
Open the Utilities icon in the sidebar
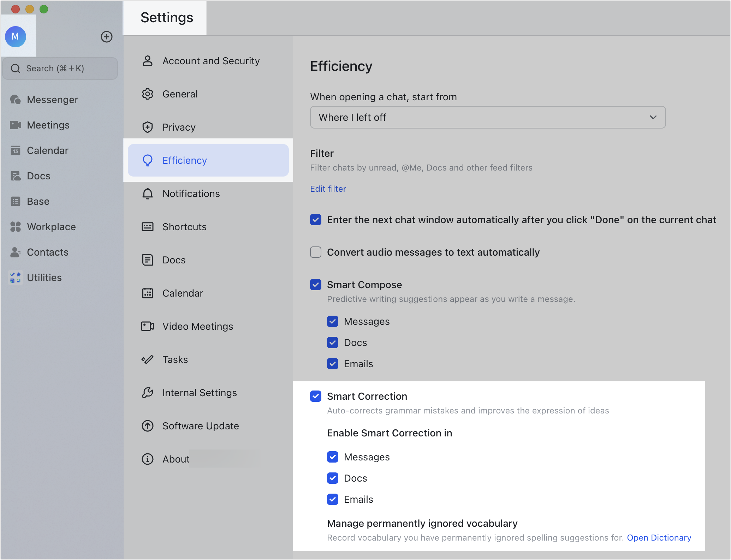click(16, 278)
